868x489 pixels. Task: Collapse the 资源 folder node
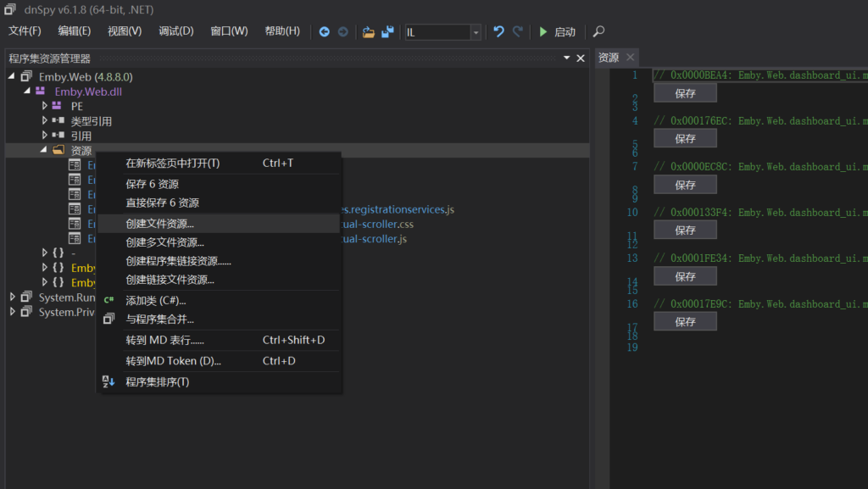coord(43,149)
